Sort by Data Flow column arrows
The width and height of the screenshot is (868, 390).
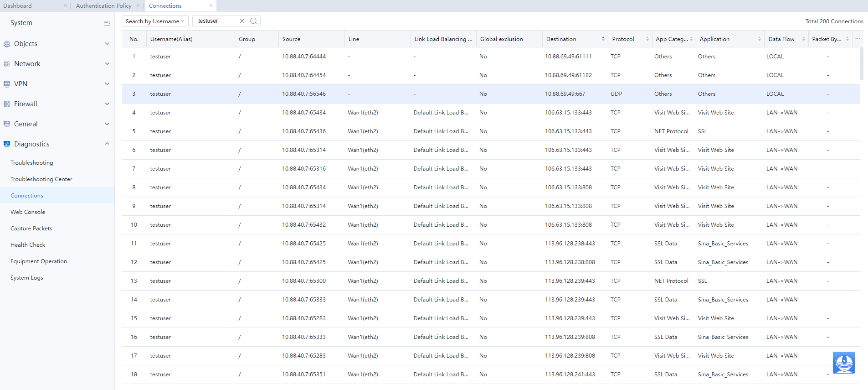[803, 39]
